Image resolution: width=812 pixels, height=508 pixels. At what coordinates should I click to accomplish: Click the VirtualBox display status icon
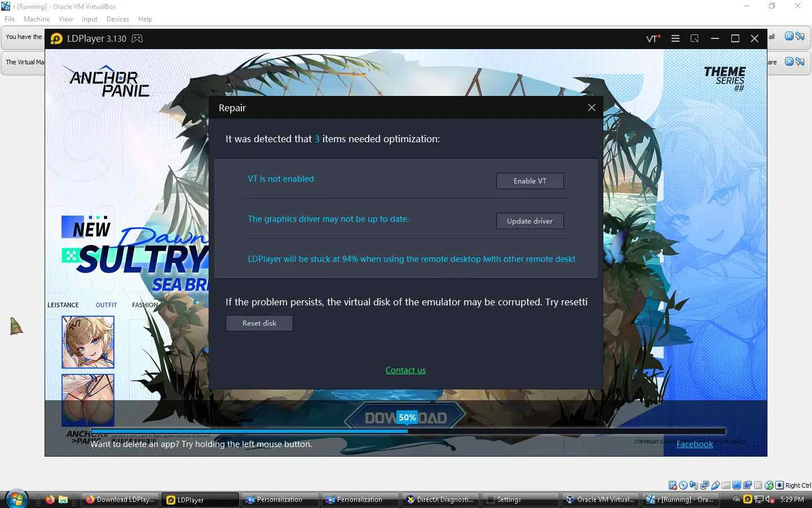tap(737, 485)
